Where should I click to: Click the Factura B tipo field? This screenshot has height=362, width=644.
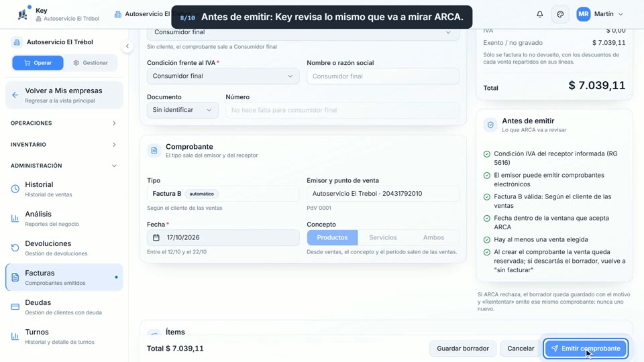click(x=223, y=194)
